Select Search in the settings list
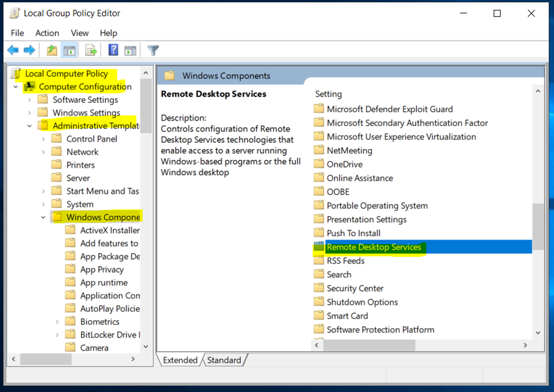554x392 pixels. click(339, 274)
